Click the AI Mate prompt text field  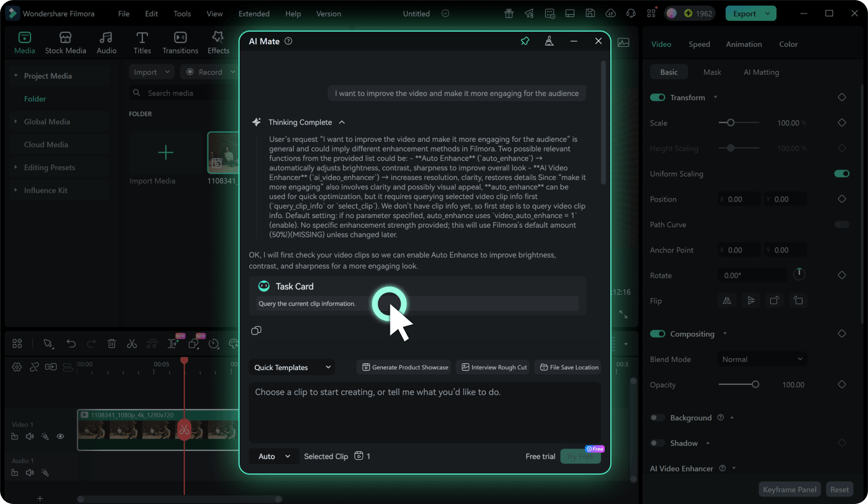[x=425, y=412]
